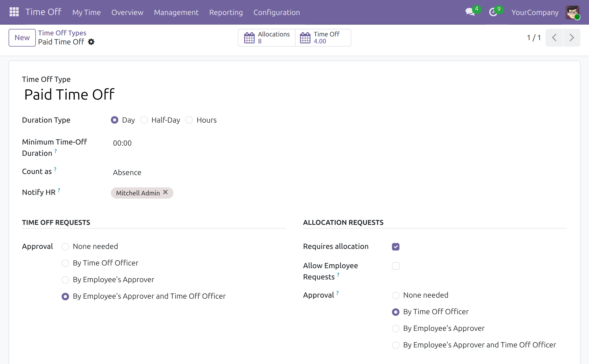Screen dimensions: 589x364
Task: Open the Management menu
Action: click(x=176, y=12)
